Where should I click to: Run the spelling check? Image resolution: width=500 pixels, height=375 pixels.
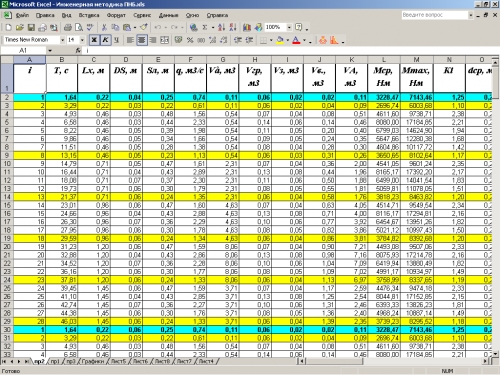click(90, 27)
